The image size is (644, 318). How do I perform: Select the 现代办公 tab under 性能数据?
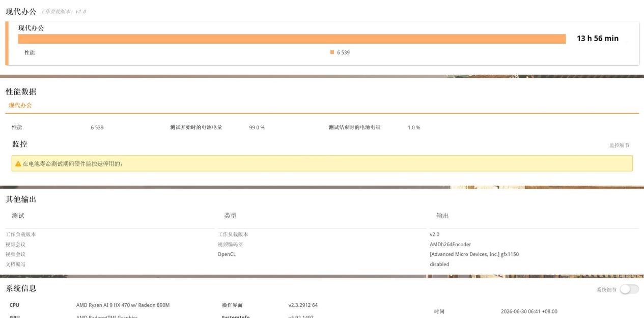20,105
